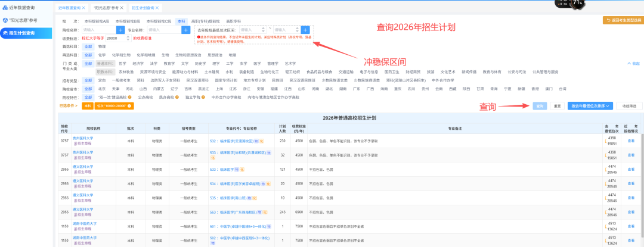Close the "阳光志愿"参考 tab with its X
The image size is (644, 247).
click(122, 8)
